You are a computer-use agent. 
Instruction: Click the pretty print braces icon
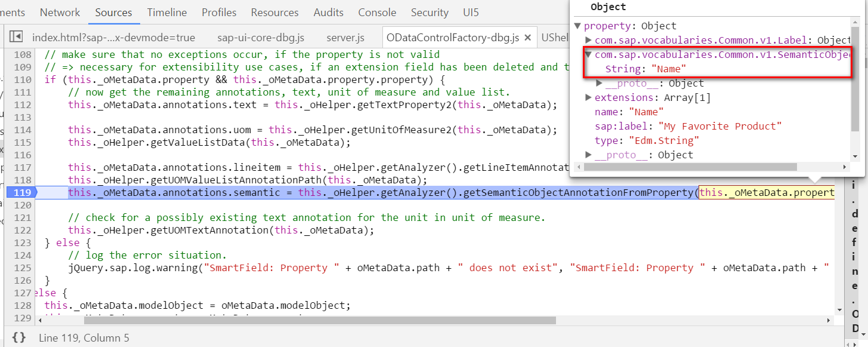coord(19,337)
